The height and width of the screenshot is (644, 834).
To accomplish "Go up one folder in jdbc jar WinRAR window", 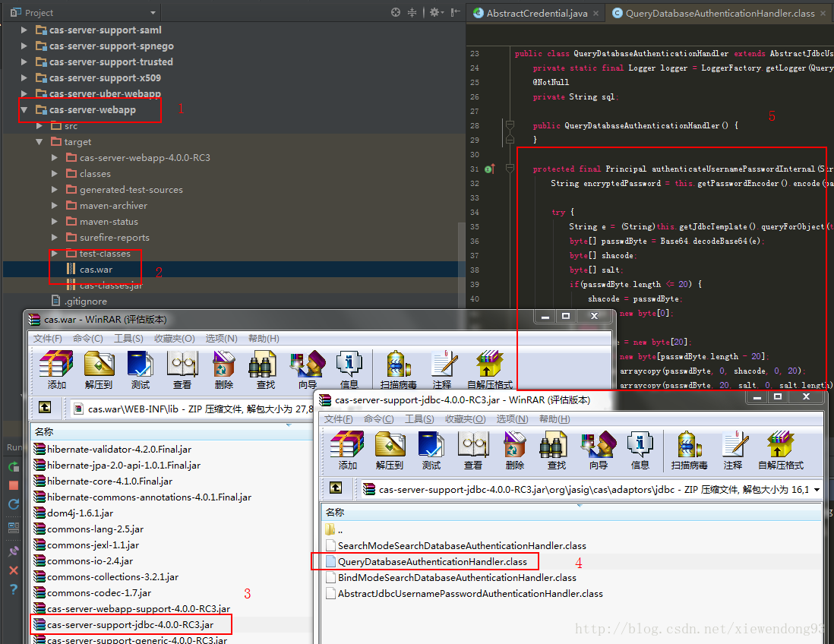I will click(336, 488).
